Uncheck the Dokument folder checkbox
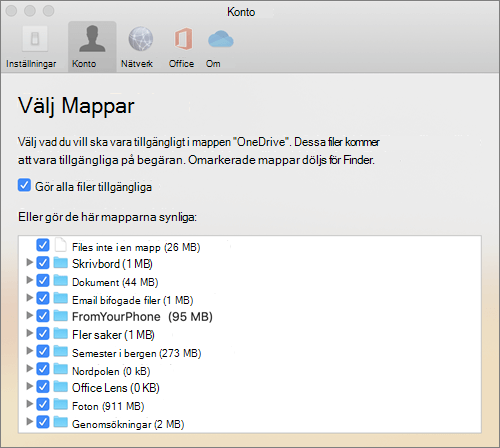This screenshot has width=500, height=448. (x=43, y=281)
